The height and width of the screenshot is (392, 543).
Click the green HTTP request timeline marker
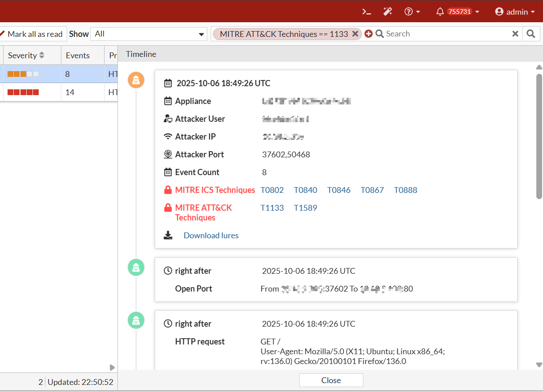[x=136, y=320]
